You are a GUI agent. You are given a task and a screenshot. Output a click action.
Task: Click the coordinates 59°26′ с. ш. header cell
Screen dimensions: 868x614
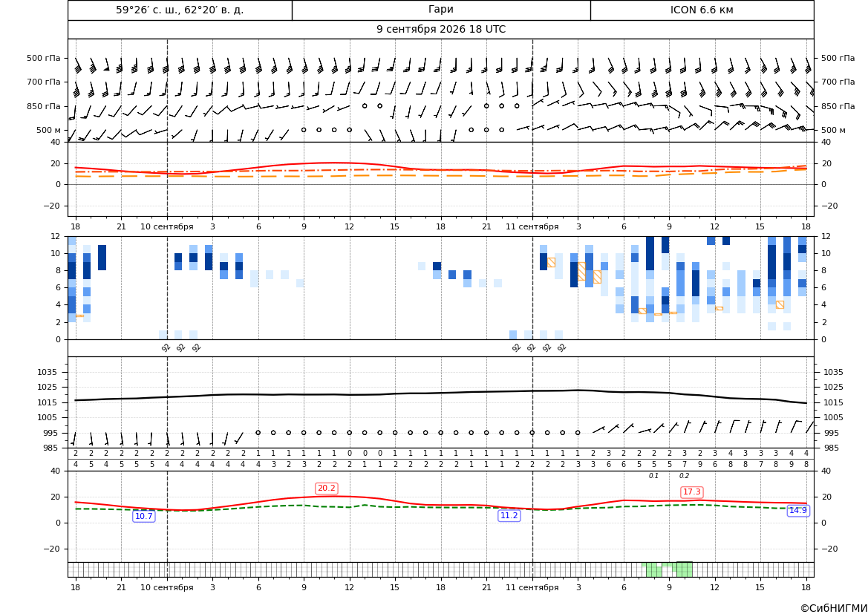click(x=180, y=10)
